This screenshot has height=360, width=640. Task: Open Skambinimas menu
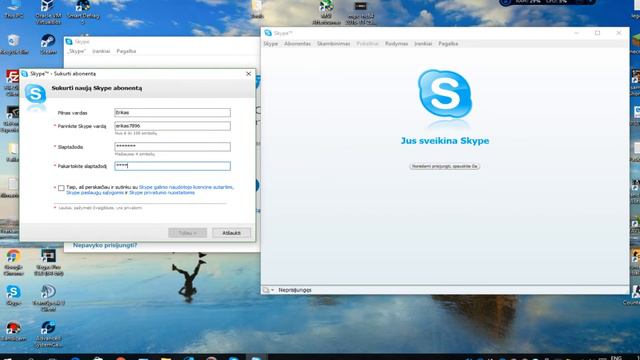tap(333, 43)
